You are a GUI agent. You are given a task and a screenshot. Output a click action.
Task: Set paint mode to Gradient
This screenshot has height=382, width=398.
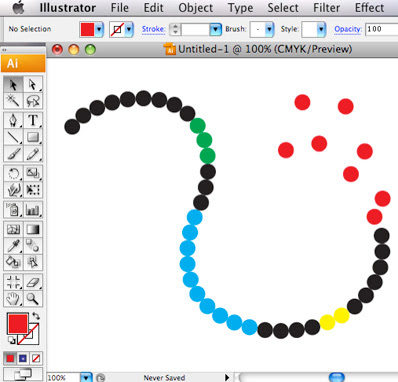click(23, 359)
